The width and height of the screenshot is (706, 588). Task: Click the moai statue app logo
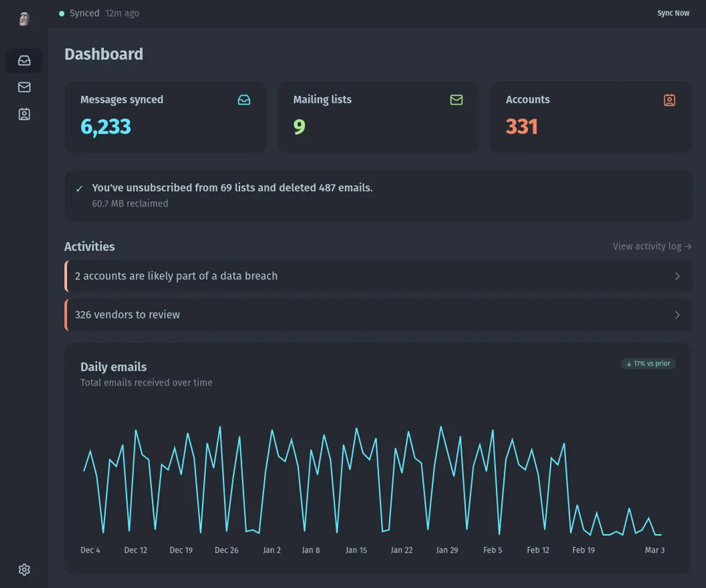click(x=24, y=19)
